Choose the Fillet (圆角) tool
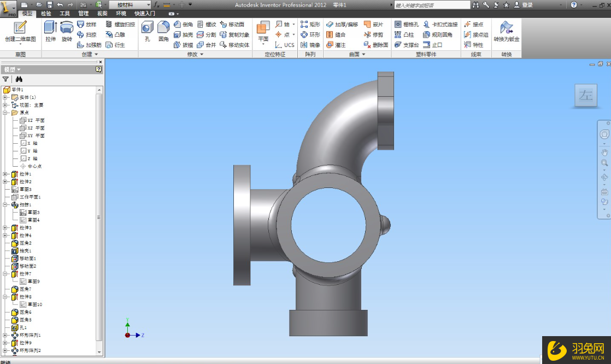 click(163, 32)
